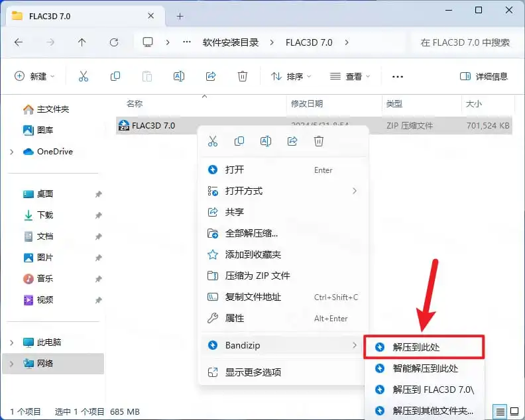Toggle the 详细信息 details pane button
The width and height of the screenshot is (525, 420).
(x=484, y=76)
